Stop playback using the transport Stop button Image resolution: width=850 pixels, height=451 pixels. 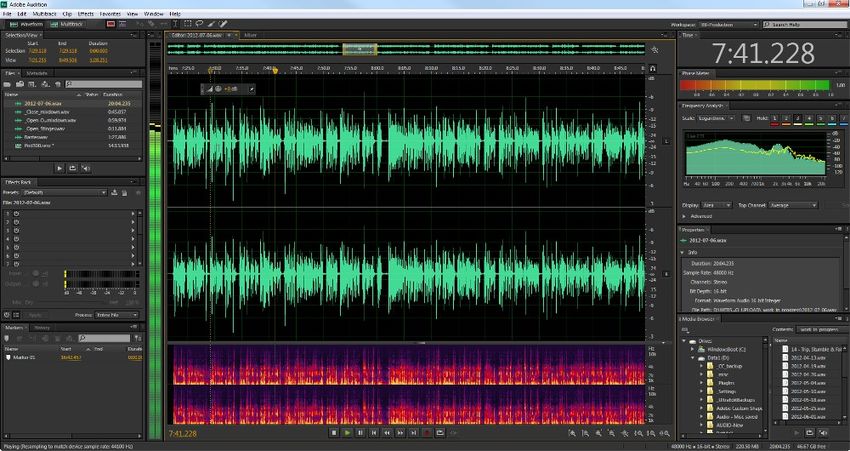(334, 433)
